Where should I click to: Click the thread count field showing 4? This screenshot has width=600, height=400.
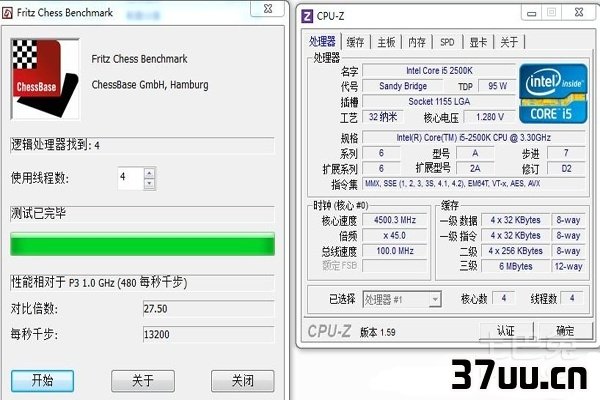131,178
